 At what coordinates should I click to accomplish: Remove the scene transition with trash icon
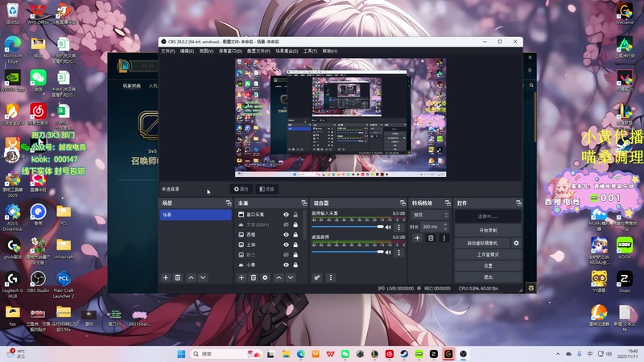(x=431, y=238)
